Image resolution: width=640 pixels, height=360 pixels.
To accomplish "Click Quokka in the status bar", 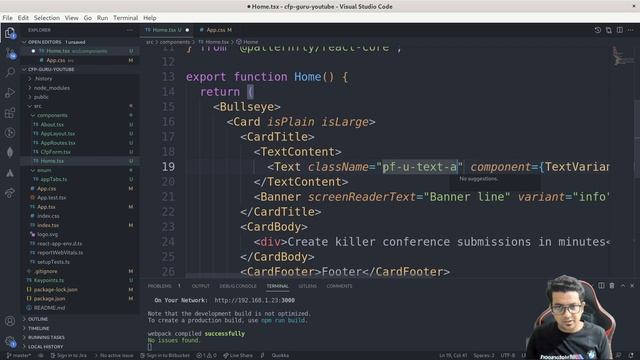I will [x=280, y=356].
